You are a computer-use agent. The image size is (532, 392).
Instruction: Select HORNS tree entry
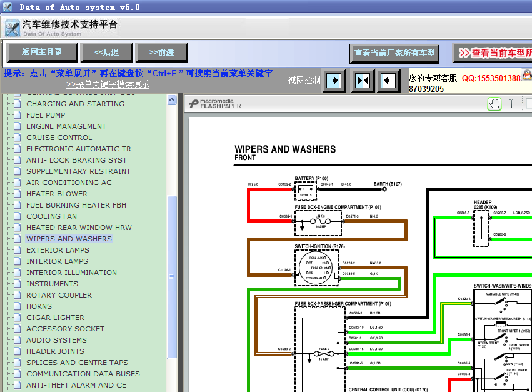coord(39,306)
